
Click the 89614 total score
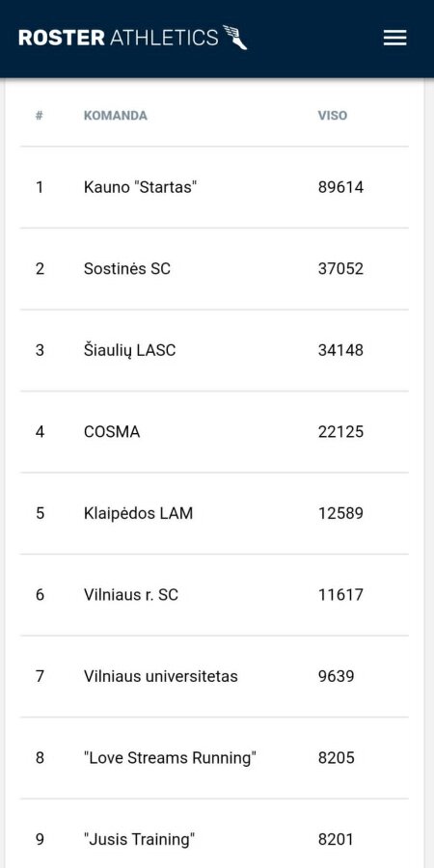point(341,187)
